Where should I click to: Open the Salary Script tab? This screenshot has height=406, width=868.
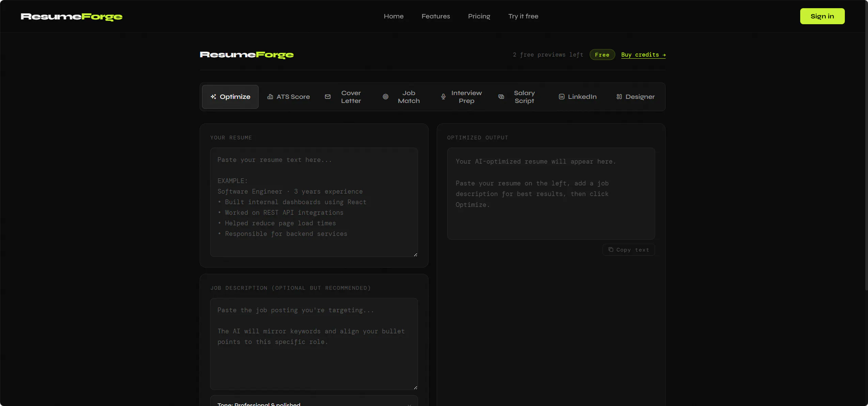coord(520,97)
